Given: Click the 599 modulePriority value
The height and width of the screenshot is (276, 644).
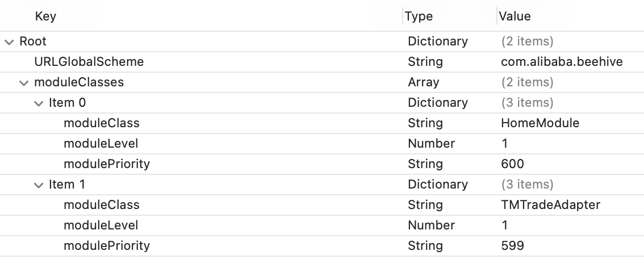Looking at the screenshot, I should pyautogui.click(x=512, y=246).
